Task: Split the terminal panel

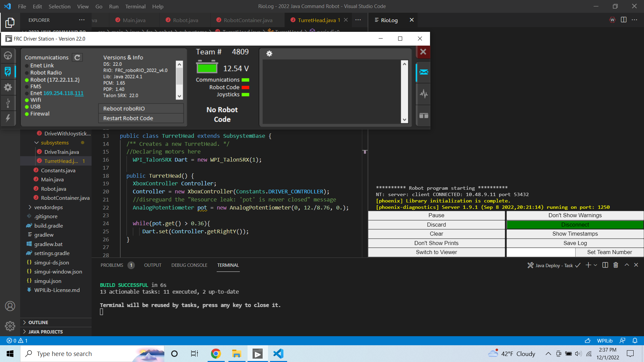Action: coord(605,265)
